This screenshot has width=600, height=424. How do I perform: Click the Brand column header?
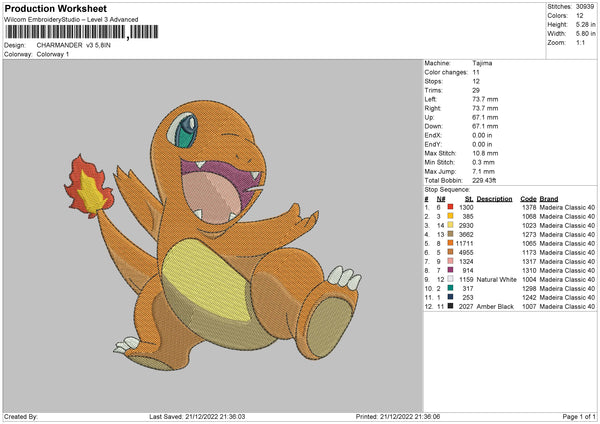click(x=549, y=198)
